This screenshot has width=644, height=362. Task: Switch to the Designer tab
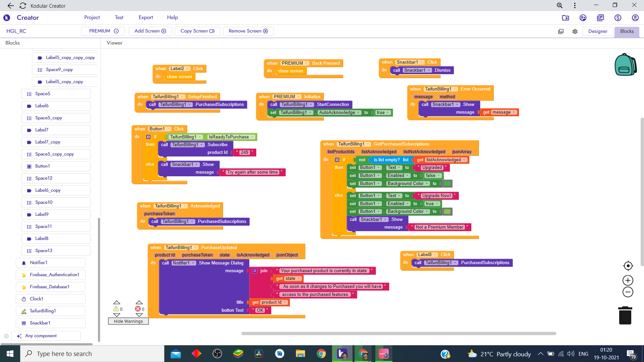click(x=597, y=31)
